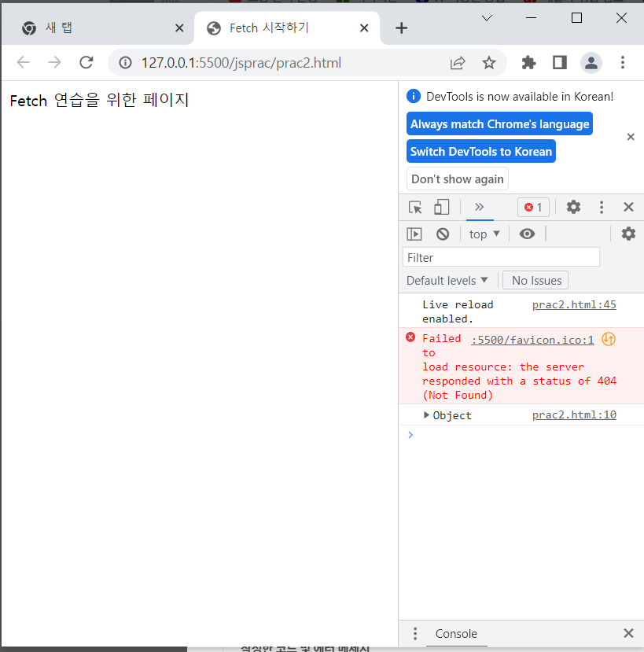Open DevTools settings gear
This screenshot has width=644, height=652.
(x=573, y=207)
